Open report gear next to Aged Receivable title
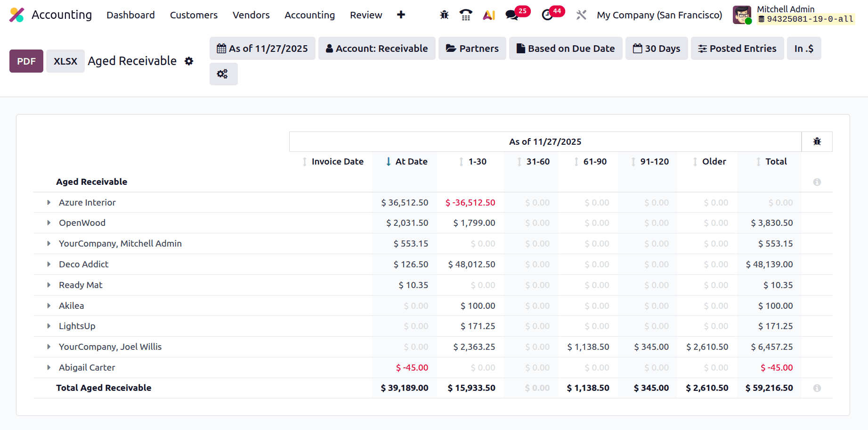 pyautogui.click(x=189, y=61)
